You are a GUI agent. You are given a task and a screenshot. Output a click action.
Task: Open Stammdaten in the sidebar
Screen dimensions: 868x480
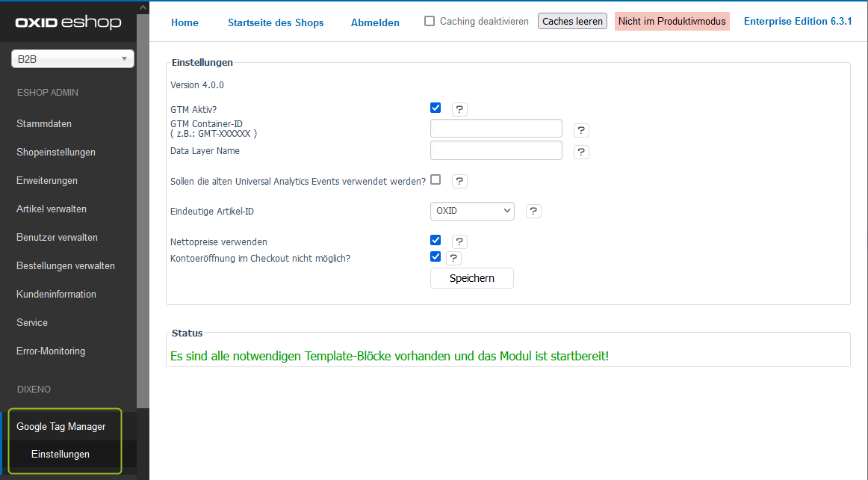[44, 123]
